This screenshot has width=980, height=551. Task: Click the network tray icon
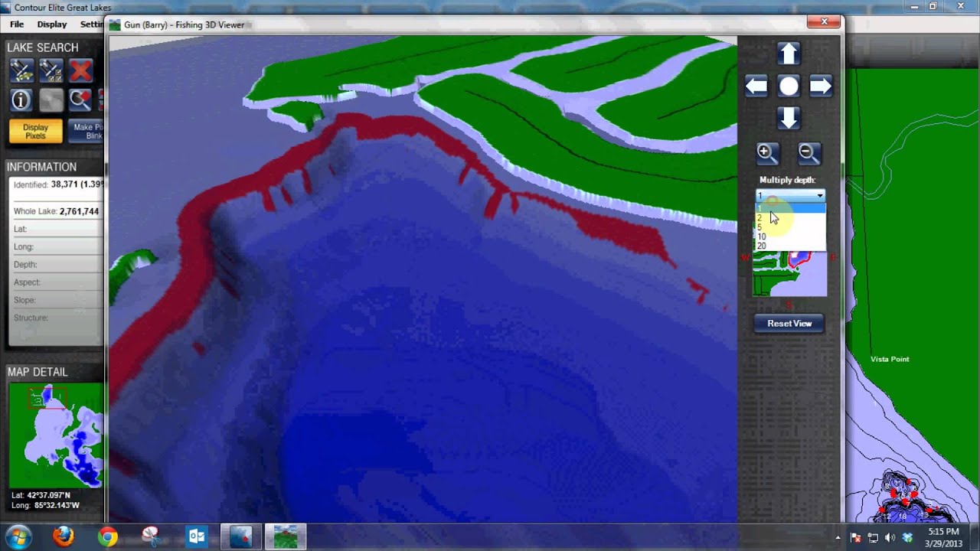coord(873,538)
